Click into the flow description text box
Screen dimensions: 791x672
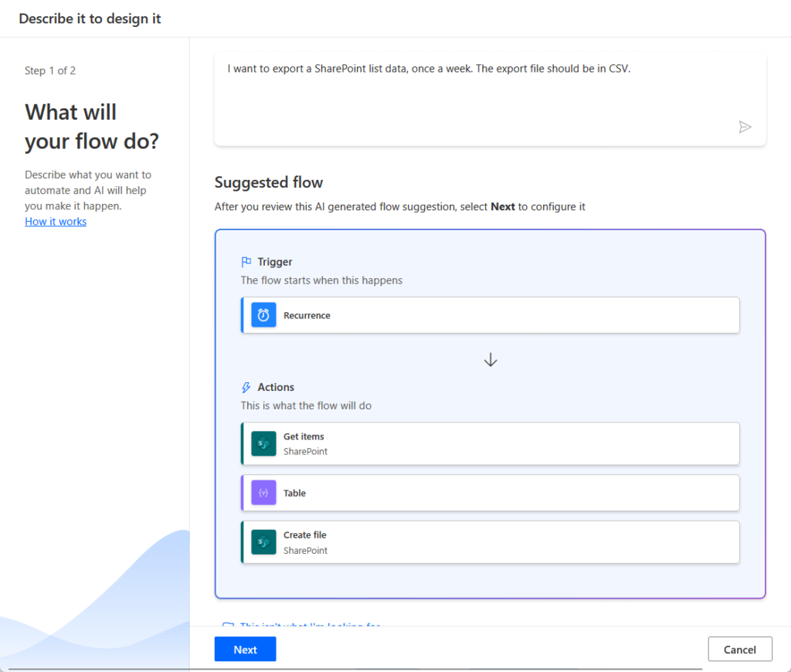(x=490, y=99)
